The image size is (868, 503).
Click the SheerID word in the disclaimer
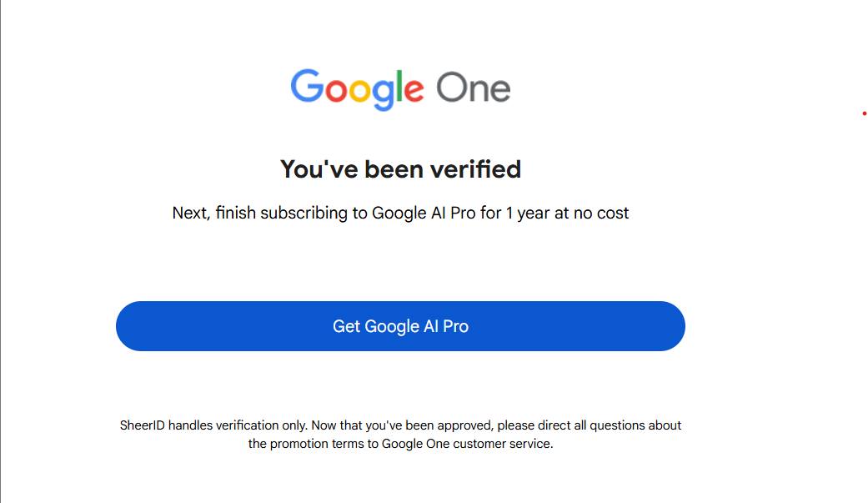pos(143,425)
